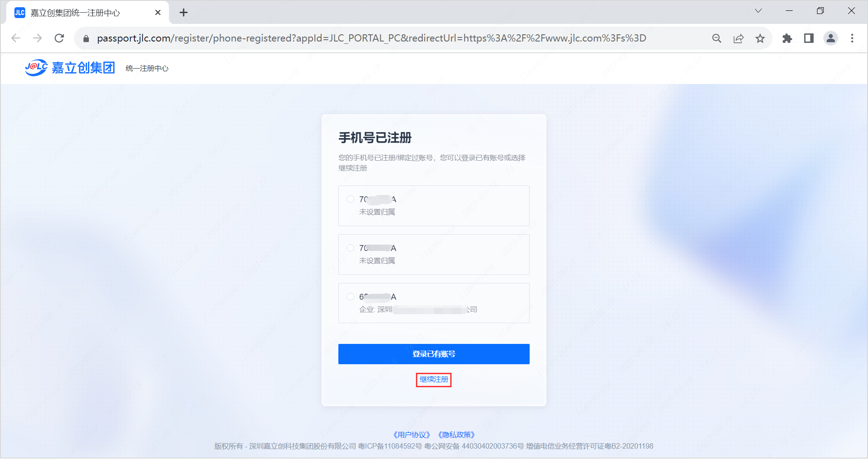Toggle the browser side panel icon
868x459 pixels.
[809, 38]
